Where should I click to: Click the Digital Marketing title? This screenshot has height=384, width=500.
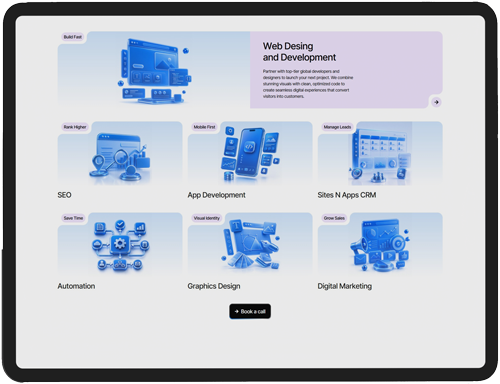tap(345, 286)
